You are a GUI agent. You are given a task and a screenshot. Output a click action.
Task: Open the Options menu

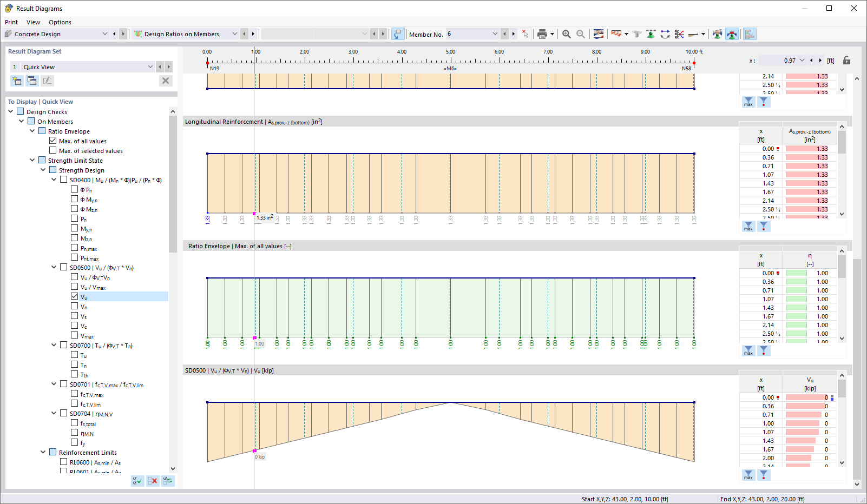point(60,22)
